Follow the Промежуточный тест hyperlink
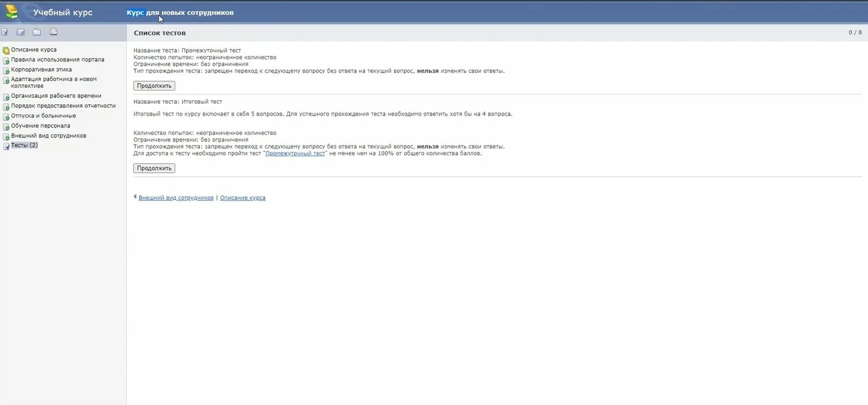The width and height of the screenshot is (868, 405). [295, 153]
